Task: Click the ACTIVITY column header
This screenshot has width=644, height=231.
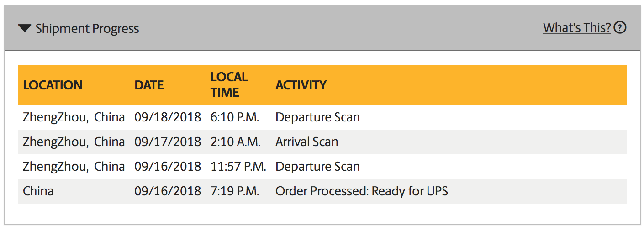Action: (x=301, y=85)
